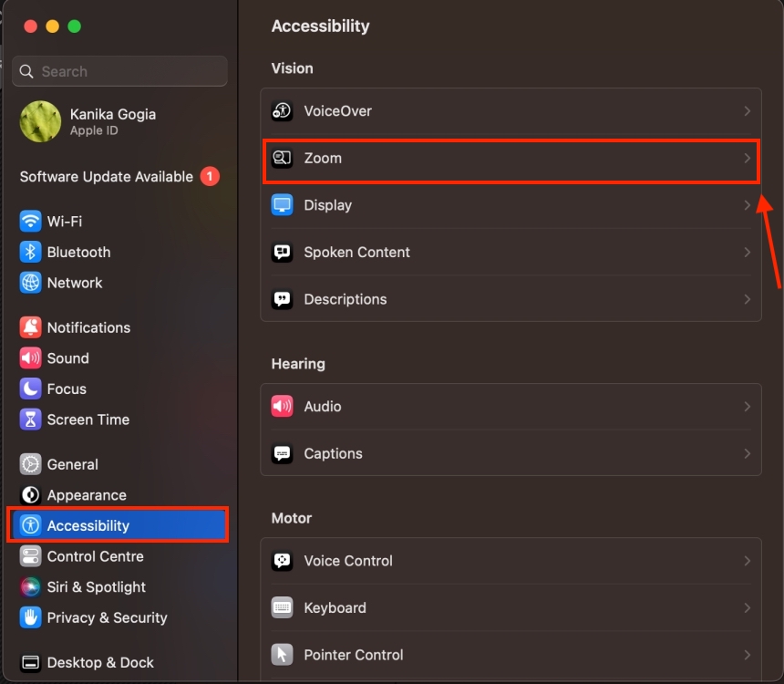
Task: Open Captions via its right-facing chevron
Action: [748, 453]
